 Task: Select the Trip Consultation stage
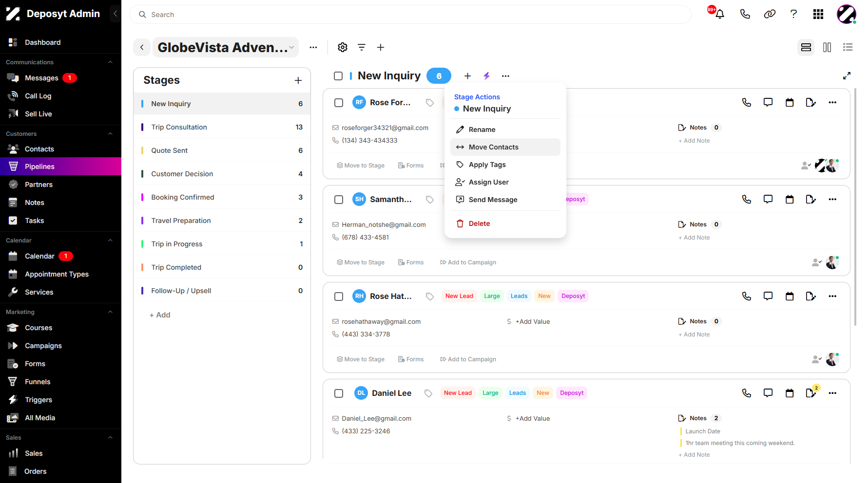(x=222, y=127)
